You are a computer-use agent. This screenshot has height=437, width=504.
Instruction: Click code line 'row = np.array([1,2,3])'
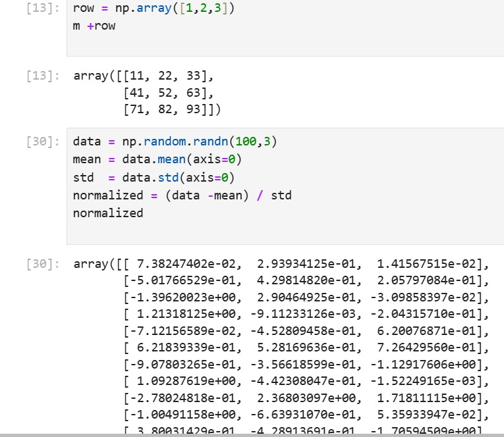coord(154,8)
